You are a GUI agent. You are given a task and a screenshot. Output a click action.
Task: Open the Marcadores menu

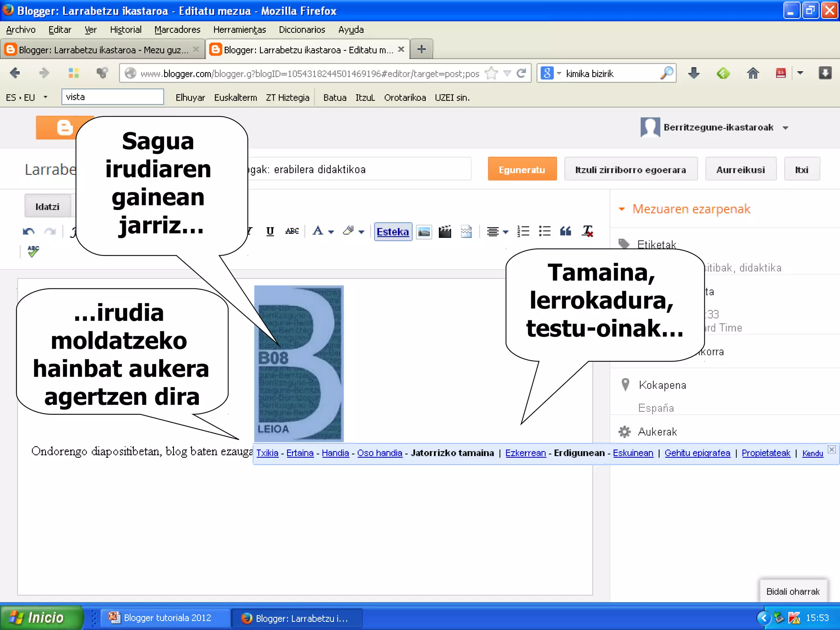click(x=177, y=30)
